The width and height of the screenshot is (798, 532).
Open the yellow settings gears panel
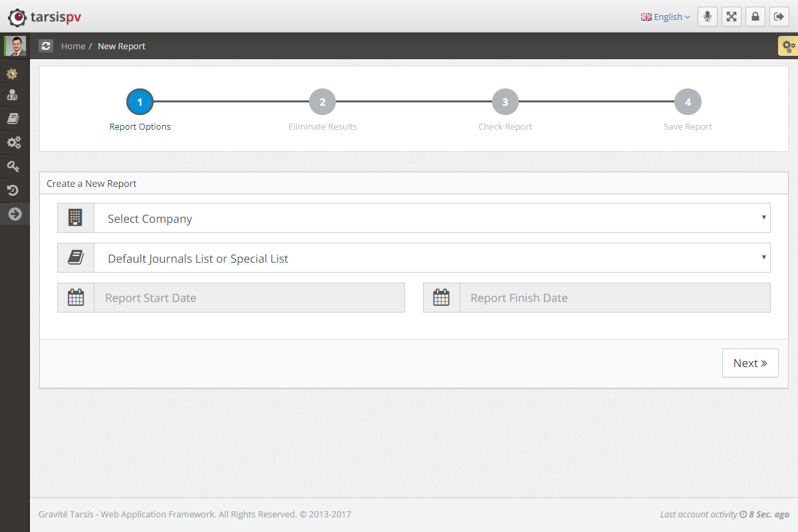click(788, 46)
